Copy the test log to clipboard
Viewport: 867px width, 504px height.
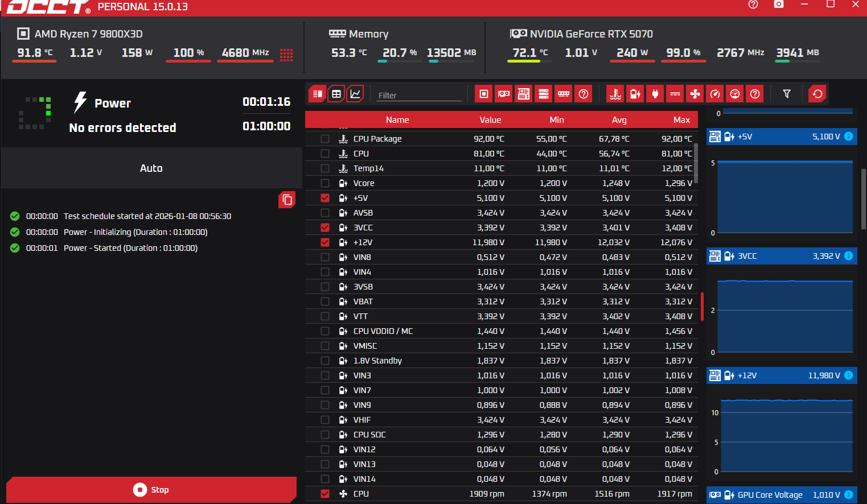287,200
